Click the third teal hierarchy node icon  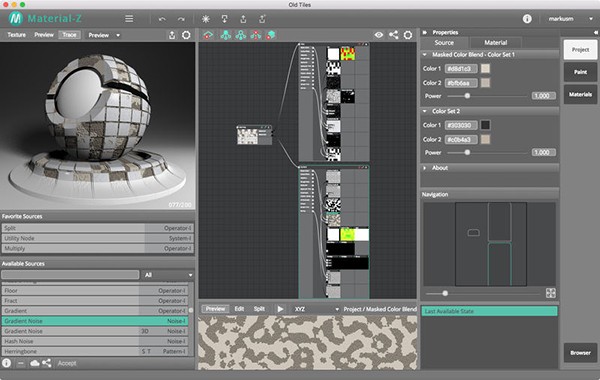point(241,35)
